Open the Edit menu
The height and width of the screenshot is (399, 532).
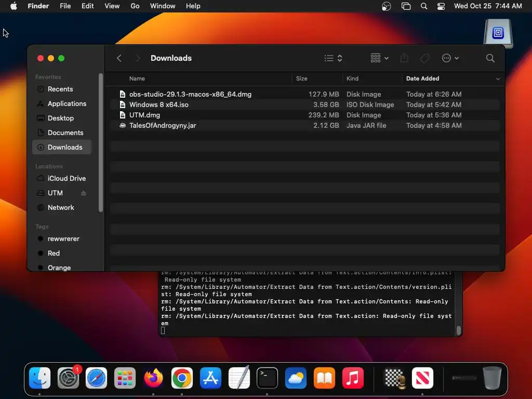pyautogui.click(x=87, y=6)
